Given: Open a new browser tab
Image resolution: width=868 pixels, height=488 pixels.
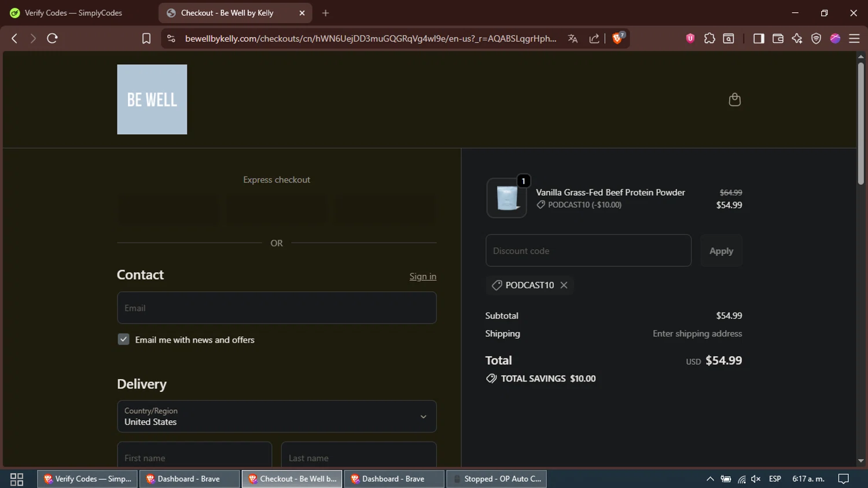Looking at the screenshot, I should (325, 13).
